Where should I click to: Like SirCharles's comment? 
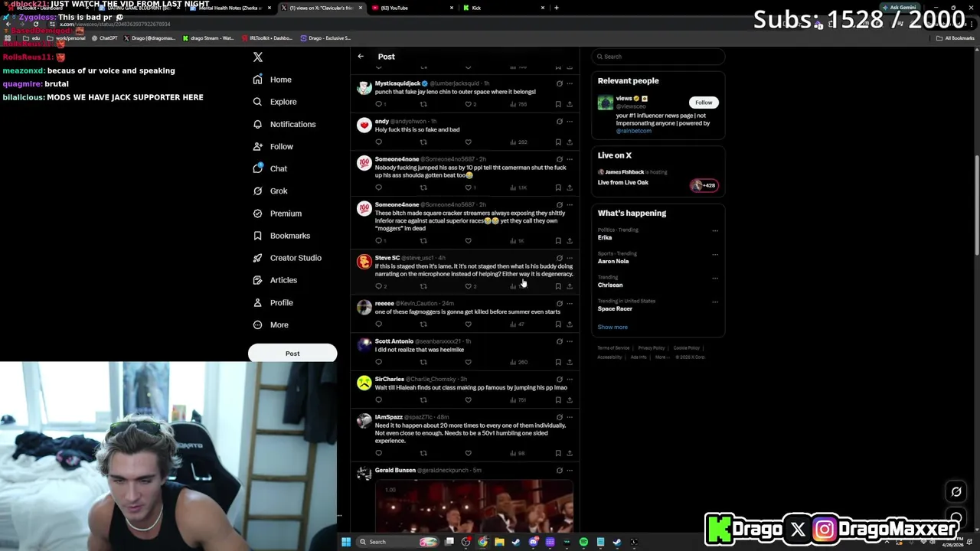click(x=469, y=399)
